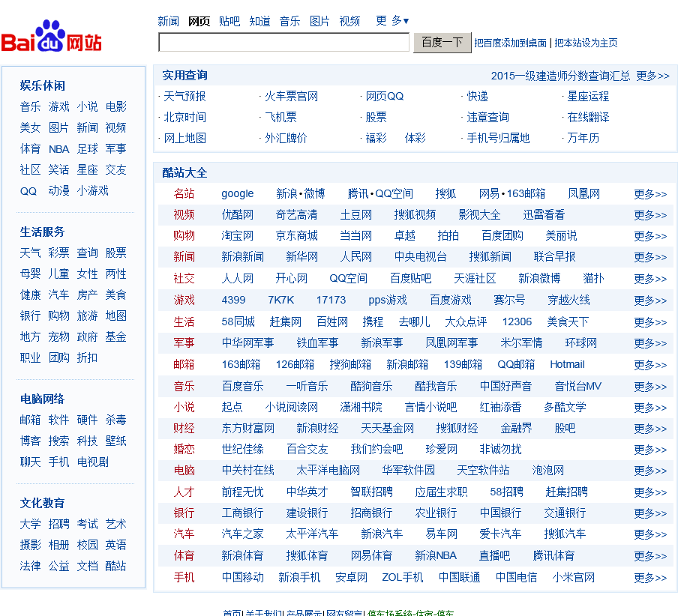Open 杀毒 under 电脑网络
The height and width of the screenshot is (616, 678).
116,420
